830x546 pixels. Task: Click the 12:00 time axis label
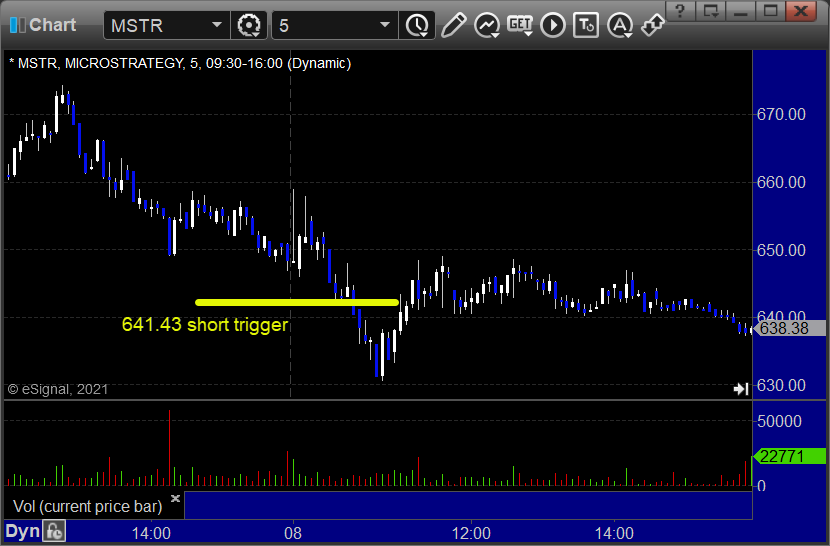[471, 533]
